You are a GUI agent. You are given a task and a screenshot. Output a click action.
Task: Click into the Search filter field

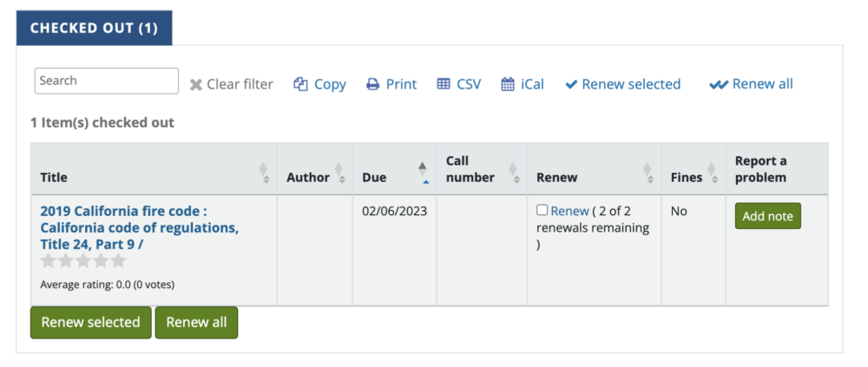(107, 81)
